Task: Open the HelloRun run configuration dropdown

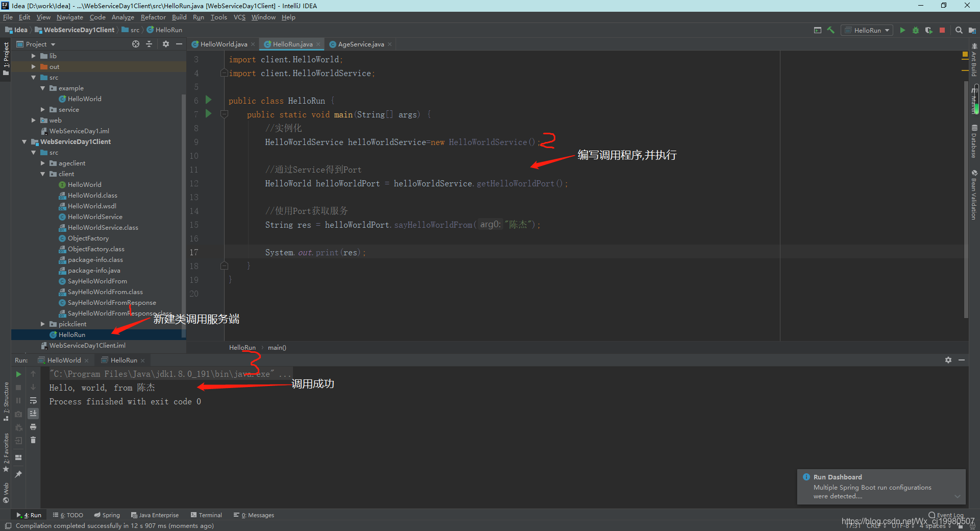Action: click(867, 30)
